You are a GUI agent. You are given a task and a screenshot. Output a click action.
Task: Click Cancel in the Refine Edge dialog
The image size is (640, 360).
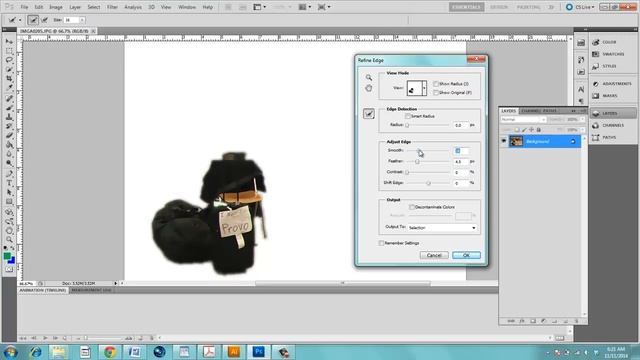434,255
